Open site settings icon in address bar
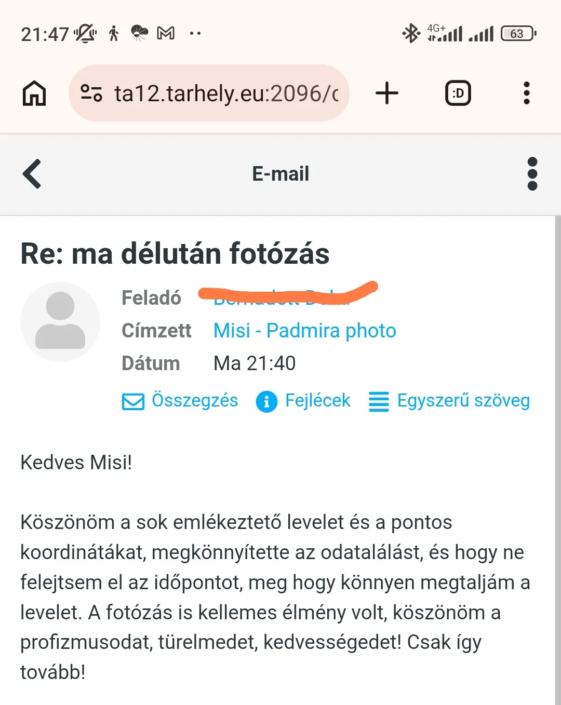The width and height of the screenshot is (561, 705). tap(91, 94)
